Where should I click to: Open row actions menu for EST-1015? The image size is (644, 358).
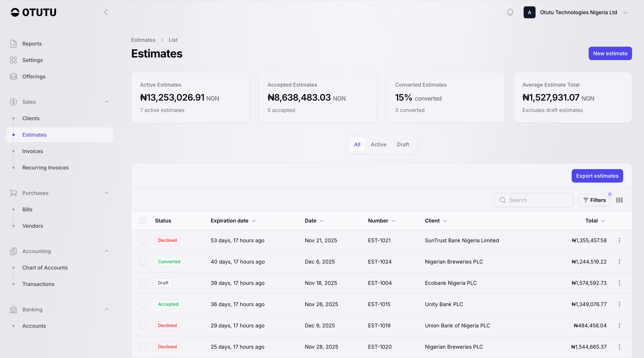619,304
